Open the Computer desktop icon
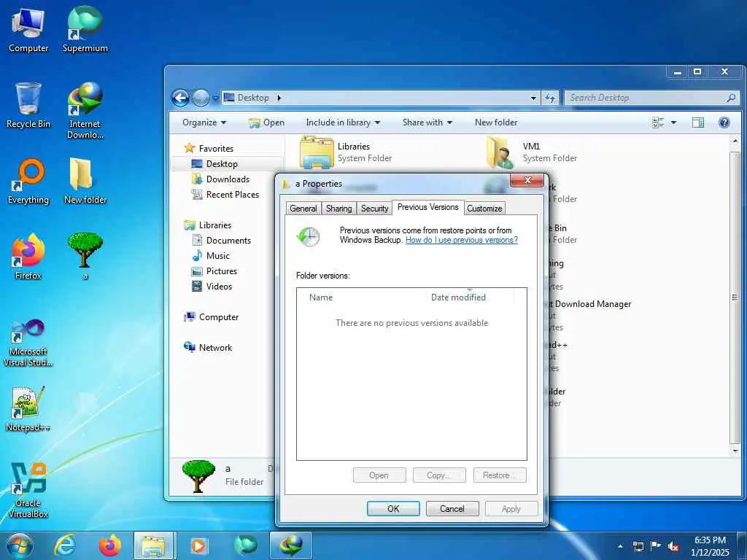The height and width of the screenshot is (560, 747). (x=28, y=31)
